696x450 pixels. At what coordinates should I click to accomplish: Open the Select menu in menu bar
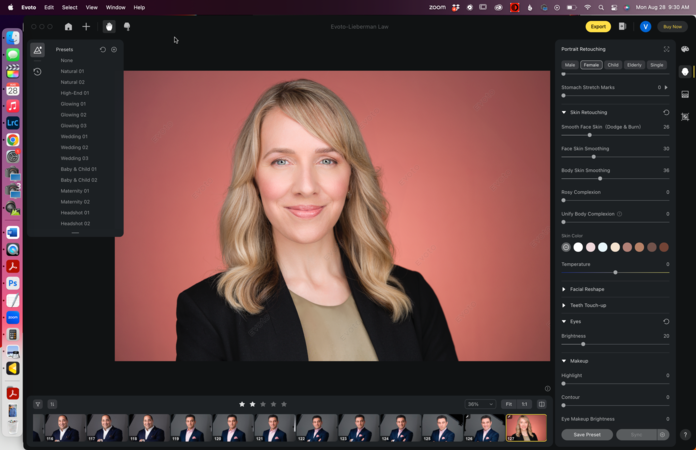click(69, 7)
